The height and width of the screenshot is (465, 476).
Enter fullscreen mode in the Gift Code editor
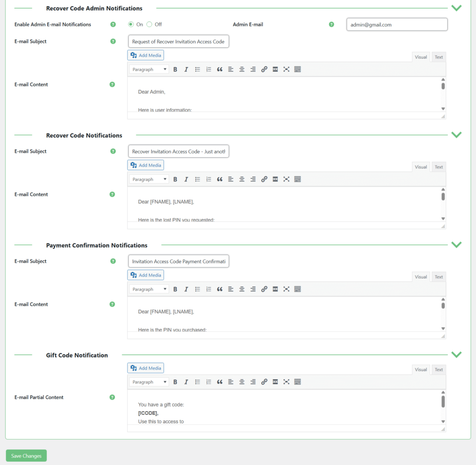286,381
